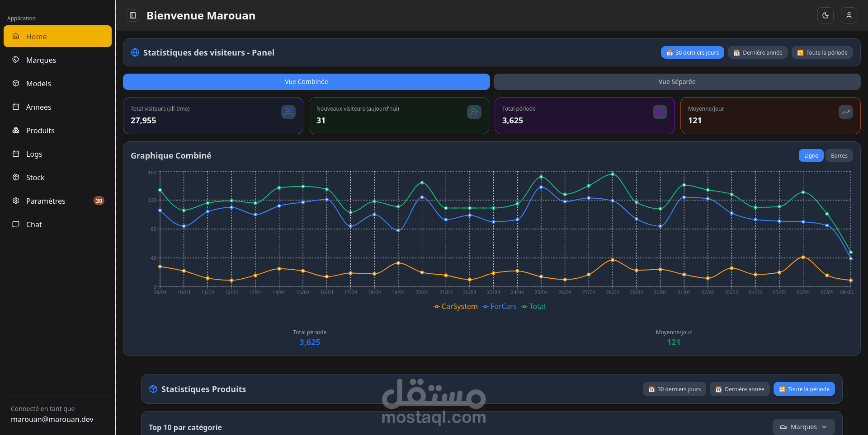Click the Total période bar chart icon
The image size is (868, 435).
tap(660, 112)
